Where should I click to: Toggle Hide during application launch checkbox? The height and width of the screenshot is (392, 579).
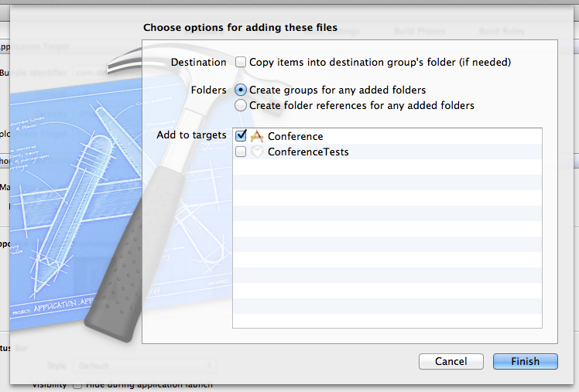77,385
